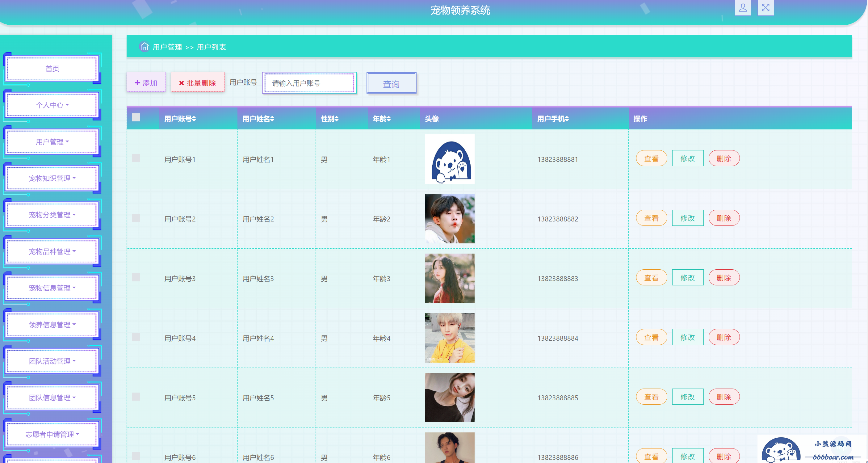The image size is (868, 463).
Task: Toggle fullscreen with the expand icon
Action: pos(765,7)
